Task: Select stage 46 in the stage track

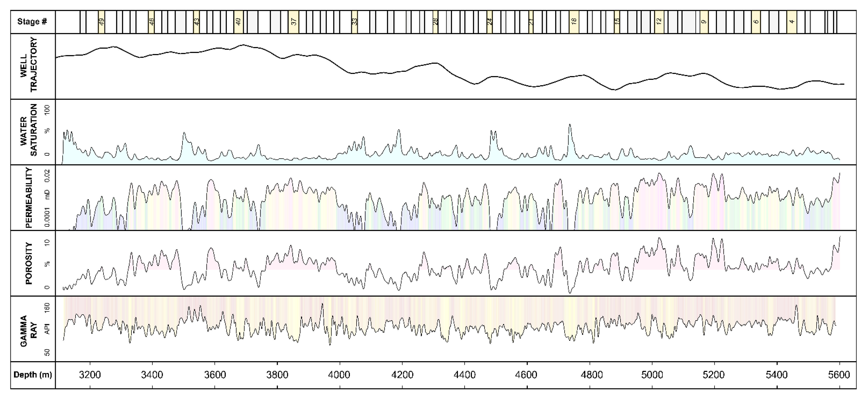Action: [151, 21]
